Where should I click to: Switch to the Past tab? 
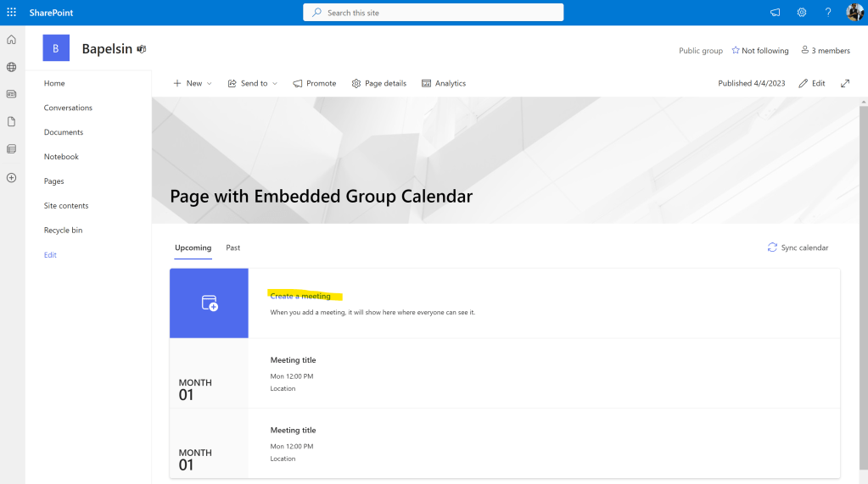click(x=232, y=248)
